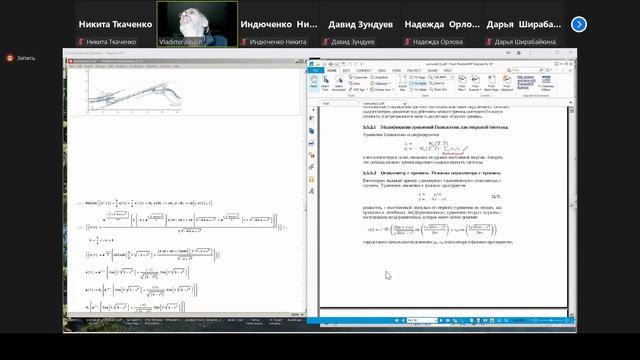Open Layers panel in Foxit sidebar
This screenshot has height=360, width=640.
tap(311, 143)
